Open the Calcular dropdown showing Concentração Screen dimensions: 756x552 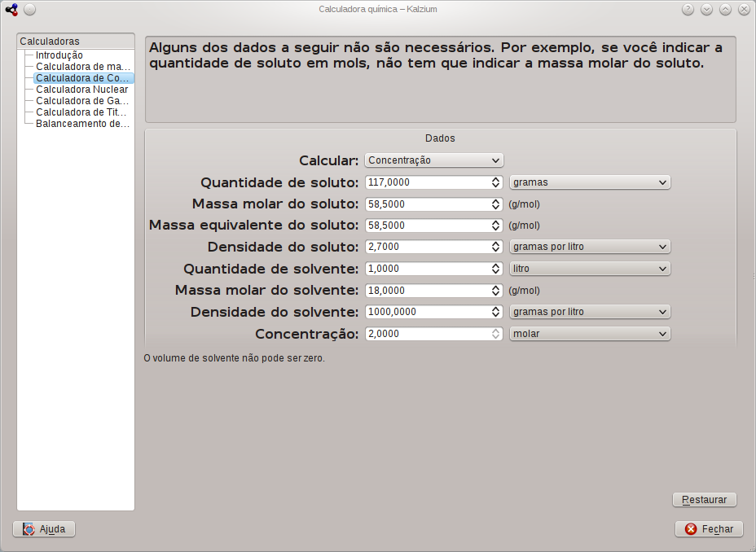click(x=433, y=160)
